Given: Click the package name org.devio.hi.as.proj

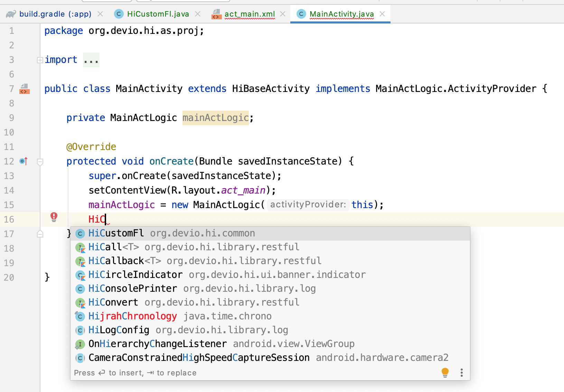Looking at the screenshot, I should [x=143, y=31].
